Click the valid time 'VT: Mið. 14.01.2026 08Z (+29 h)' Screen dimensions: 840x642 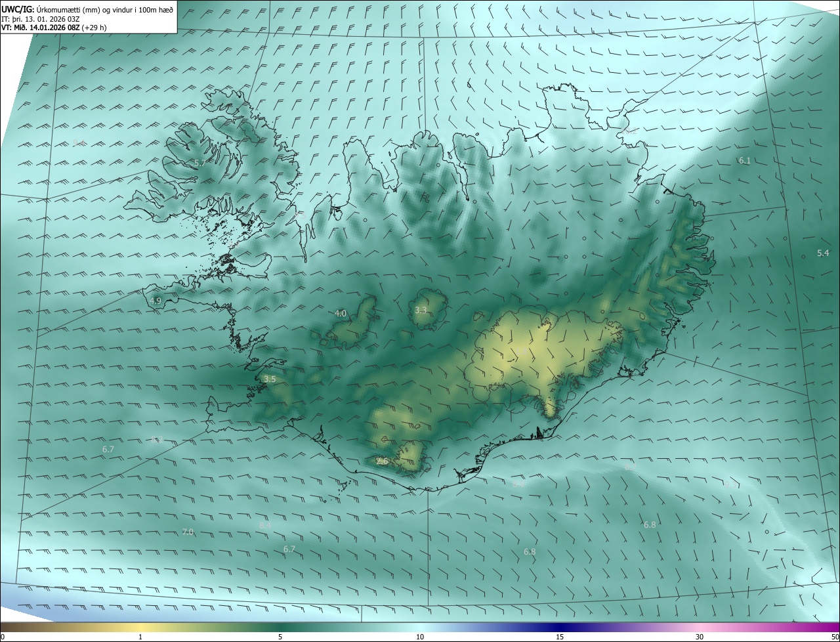click(54, 28)
